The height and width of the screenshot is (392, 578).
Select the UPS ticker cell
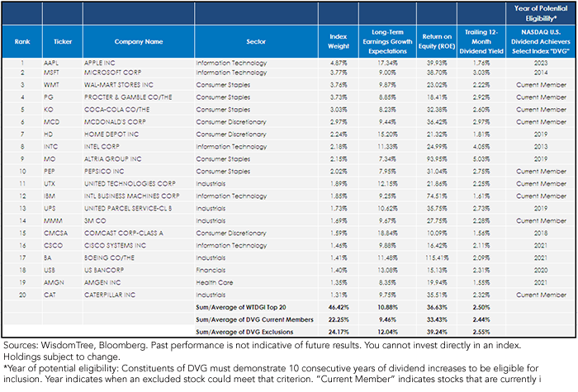[50, 209]
